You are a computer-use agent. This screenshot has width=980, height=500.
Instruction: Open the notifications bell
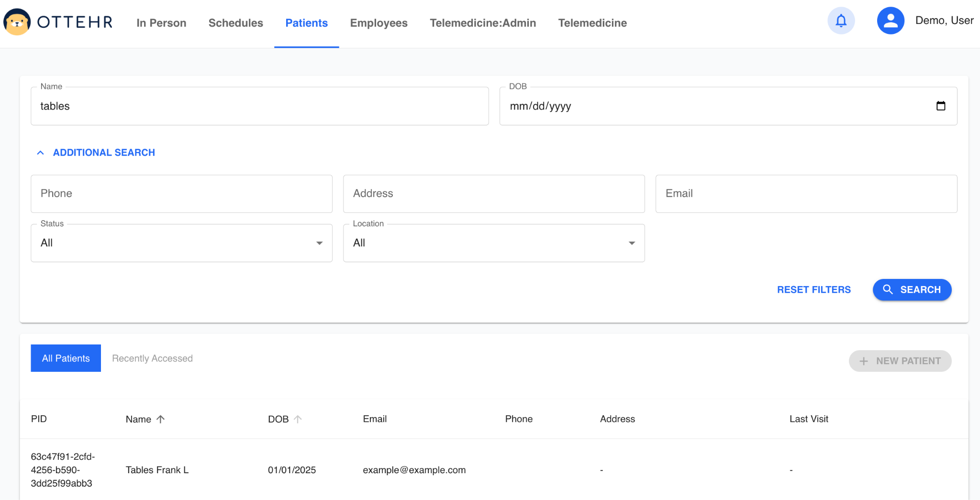point(841,21)
